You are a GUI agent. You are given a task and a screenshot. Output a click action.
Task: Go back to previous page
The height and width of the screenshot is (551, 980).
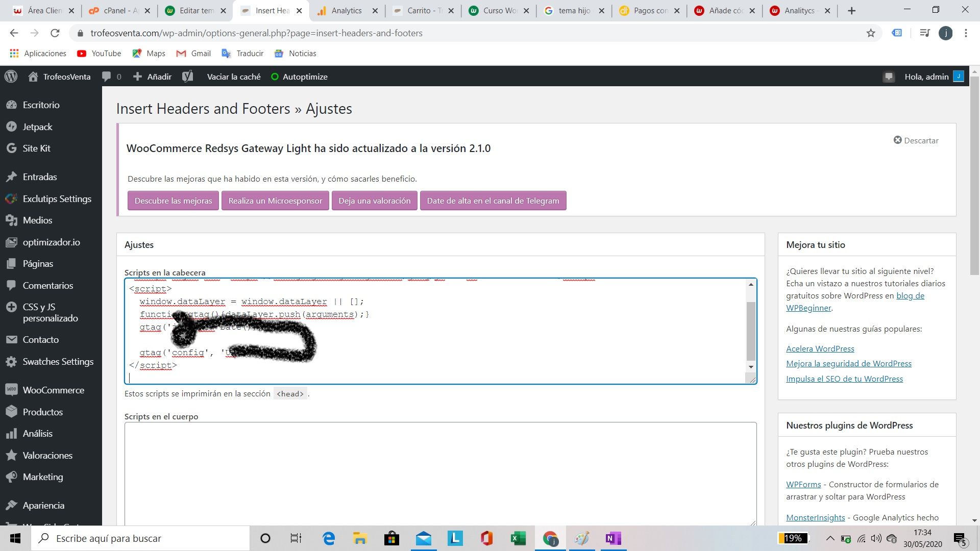pyautogui.click(x=14, y=33)
